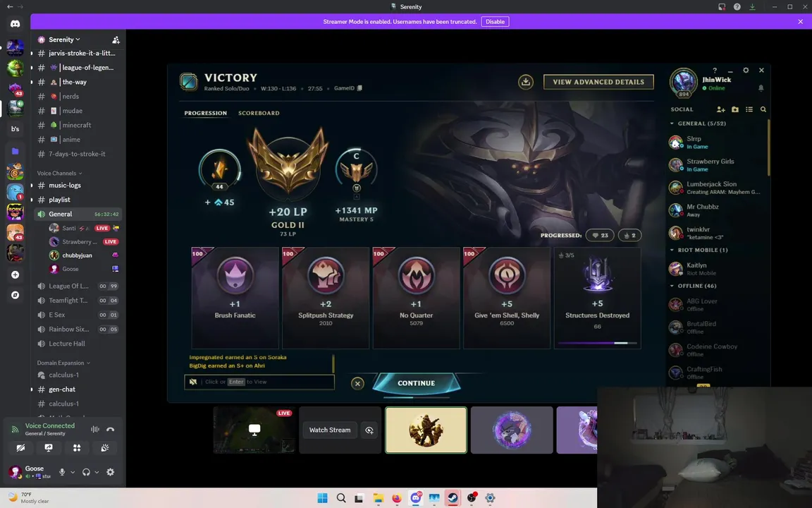The height and width of the screenshot is (508, 812).
Task: Dismiss with round X beside Continue
Action: 357,384
